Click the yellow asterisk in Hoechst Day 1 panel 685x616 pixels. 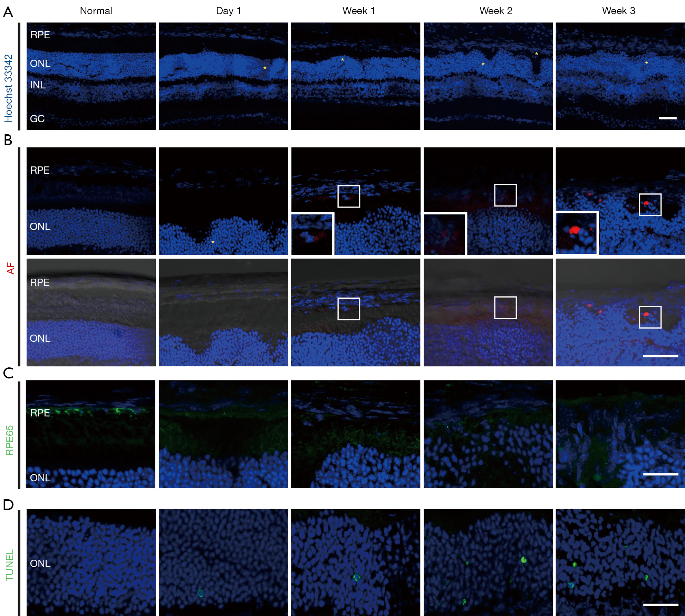[x=265, y=68]
